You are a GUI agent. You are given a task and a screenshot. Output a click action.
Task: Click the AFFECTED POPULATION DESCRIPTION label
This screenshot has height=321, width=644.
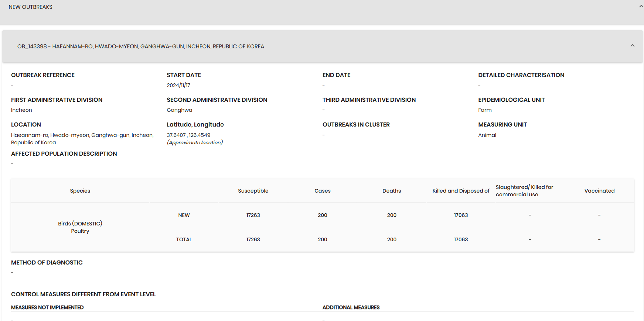[x=64, y=154]
